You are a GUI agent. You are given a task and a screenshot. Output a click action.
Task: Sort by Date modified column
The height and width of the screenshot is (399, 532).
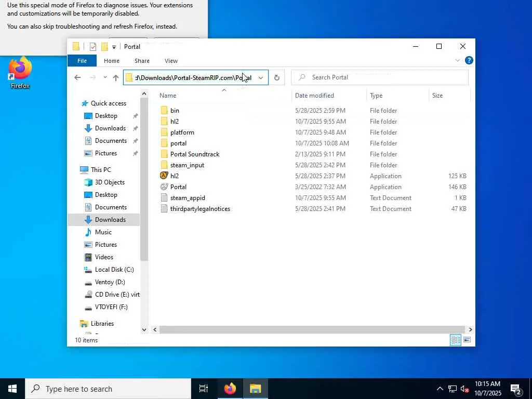(329, 96)
